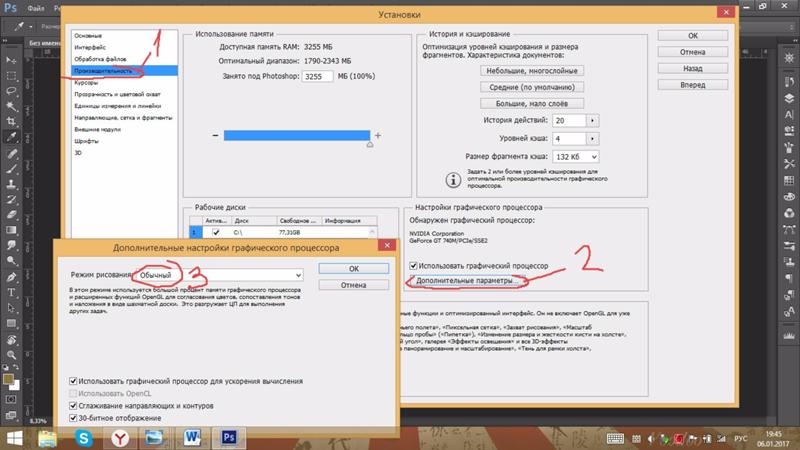Select the Eraser tool

click(x=11, y=215)
